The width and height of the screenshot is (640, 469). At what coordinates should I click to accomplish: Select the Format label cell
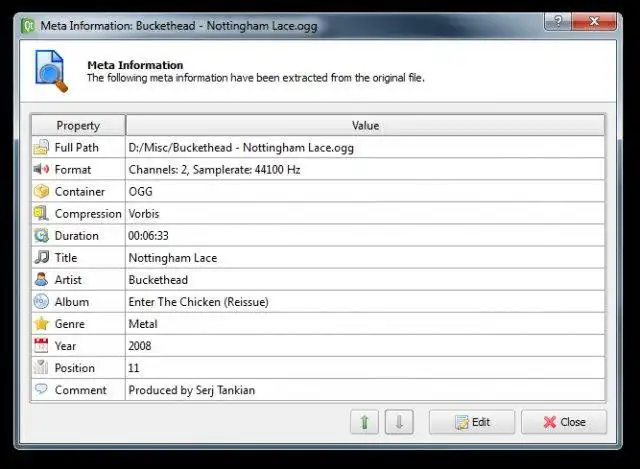pos(78,169)
